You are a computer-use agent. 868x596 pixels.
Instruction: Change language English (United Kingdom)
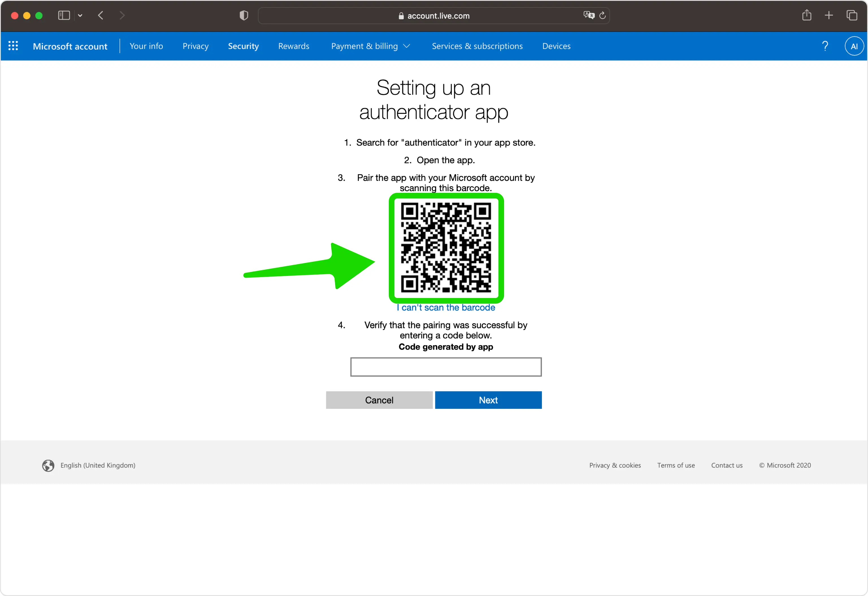[x=98, y=466]
